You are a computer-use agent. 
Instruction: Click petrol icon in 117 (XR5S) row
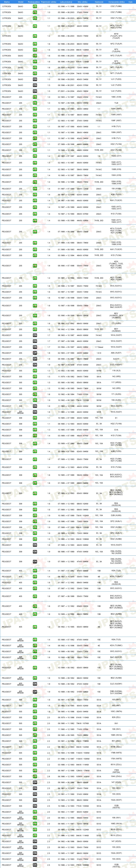[35, 383]
